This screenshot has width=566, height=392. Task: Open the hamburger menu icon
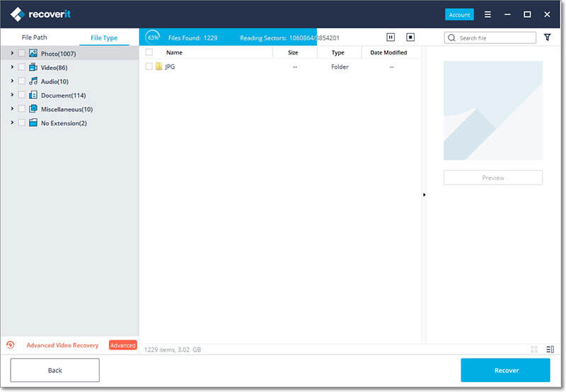(487, 14)
